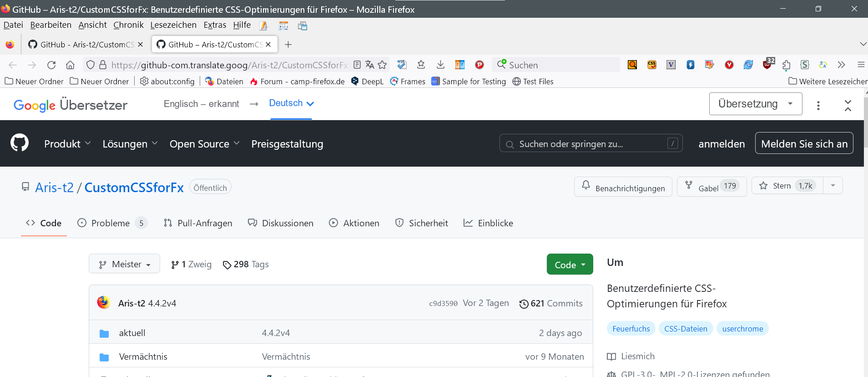
Task: Bookmark this page with the star icon
Action: point(382,65)
